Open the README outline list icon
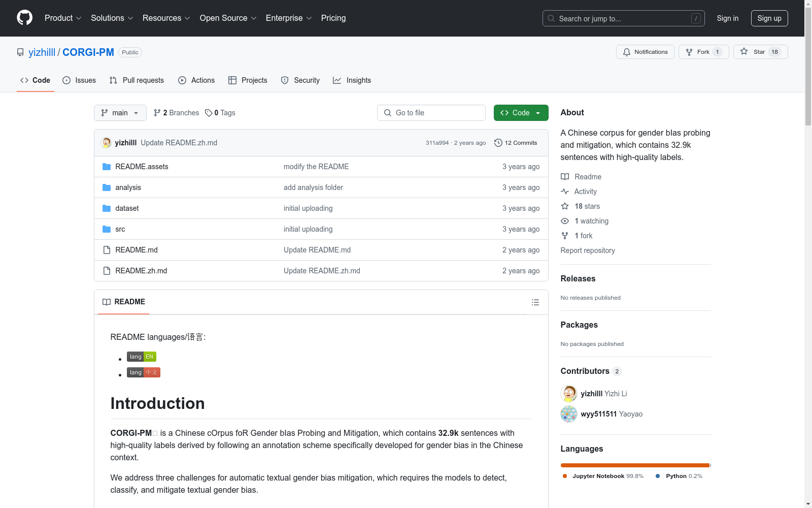This screenshot has width=812, height=508. coord(535,302)
